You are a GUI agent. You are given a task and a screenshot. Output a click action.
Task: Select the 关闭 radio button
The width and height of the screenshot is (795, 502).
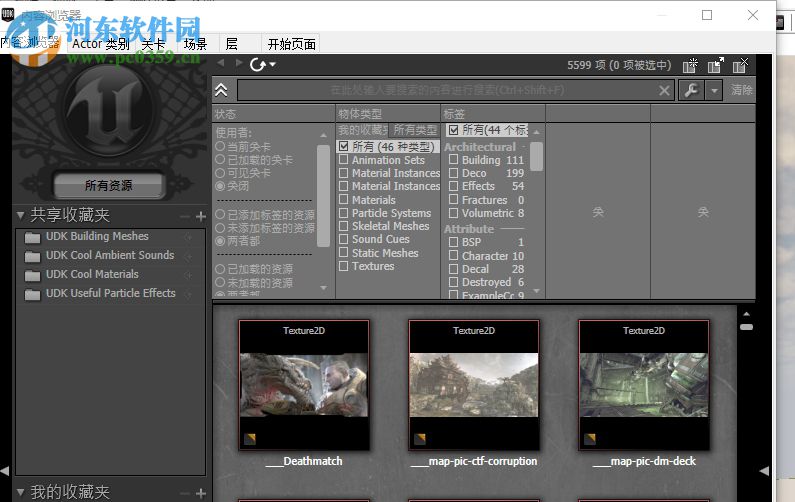(x=220, y=186)
